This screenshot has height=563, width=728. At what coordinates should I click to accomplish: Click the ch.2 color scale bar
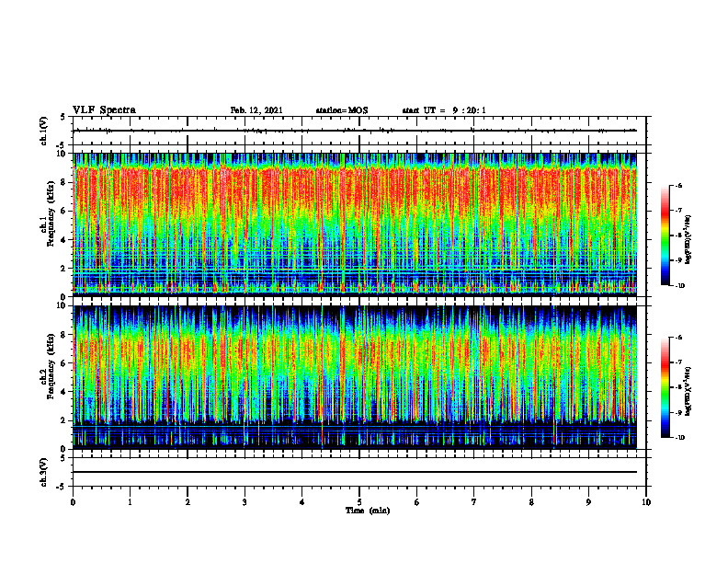665,387
